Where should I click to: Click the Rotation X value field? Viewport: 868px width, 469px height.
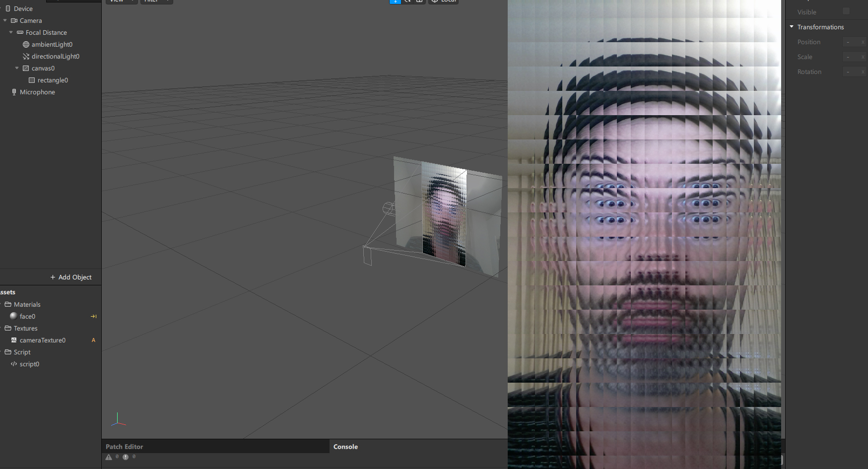pos(854,72)
